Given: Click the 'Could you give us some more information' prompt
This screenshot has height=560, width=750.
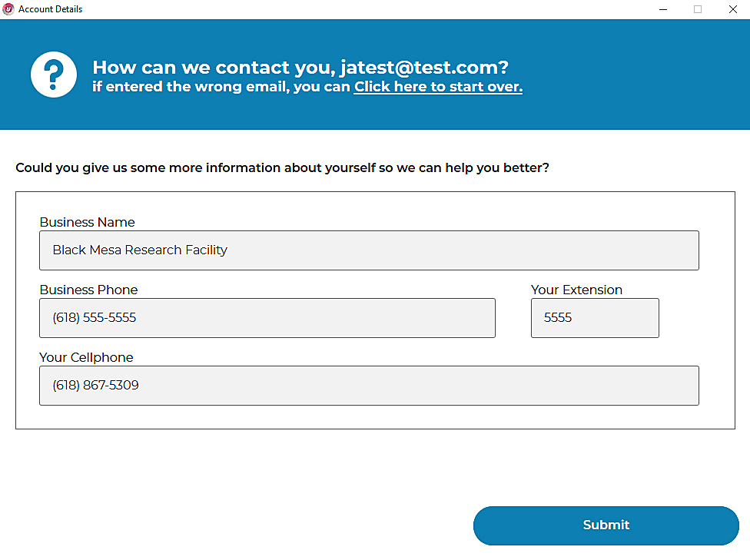Looking at the screenshot, I should coord(282,167).
